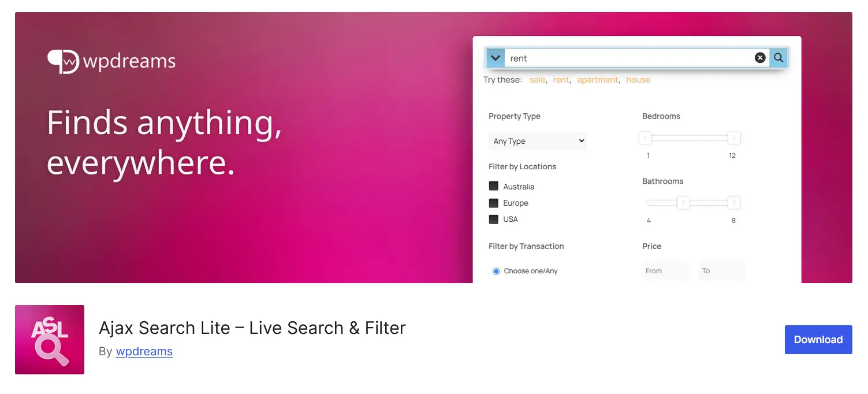Click the Bathrooms slider upper handle
The image size is (868, 394).
coord(734,203)
